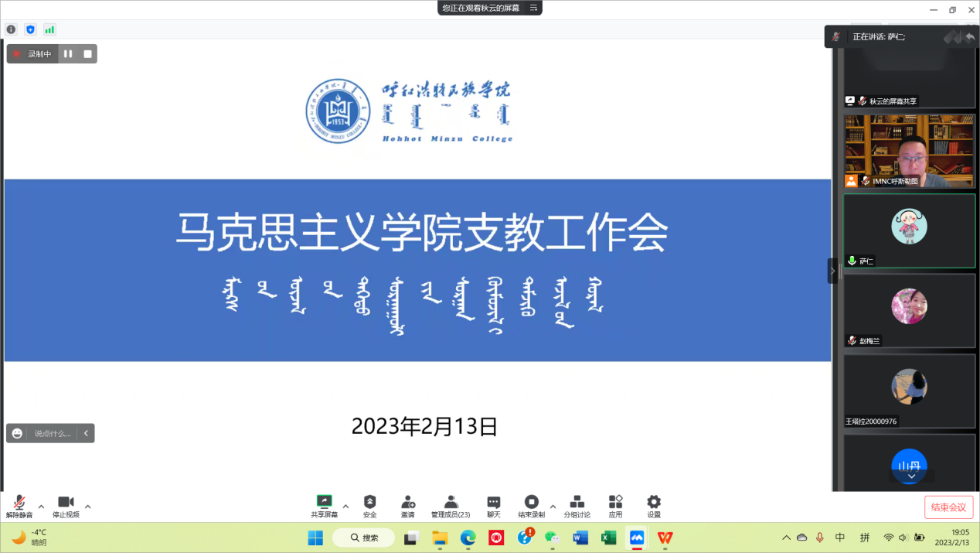Open the 安全 (Security) shield icon

click(369, 503)
